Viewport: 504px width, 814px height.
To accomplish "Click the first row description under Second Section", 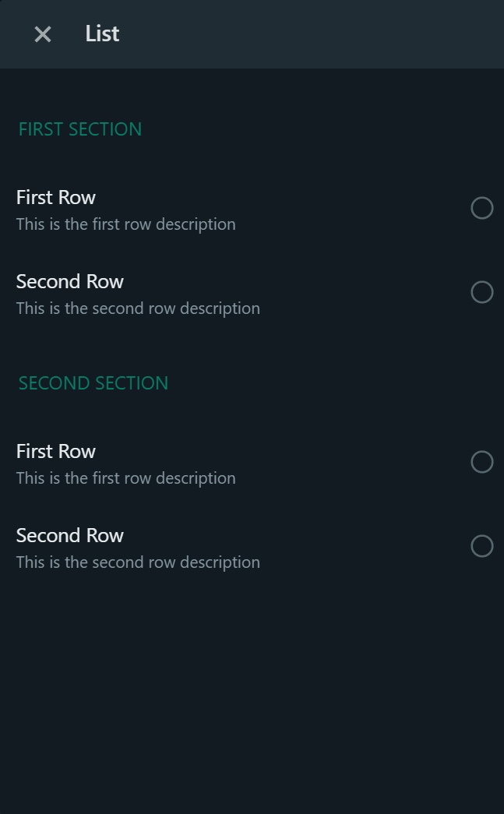I will (125, 478).
